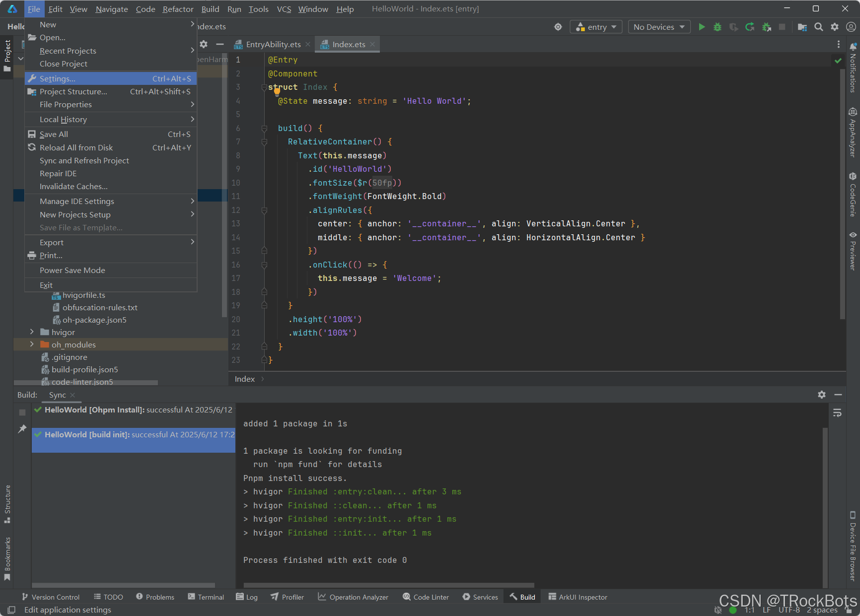
Task: Minimize the Build tool window
Action: 838,395
